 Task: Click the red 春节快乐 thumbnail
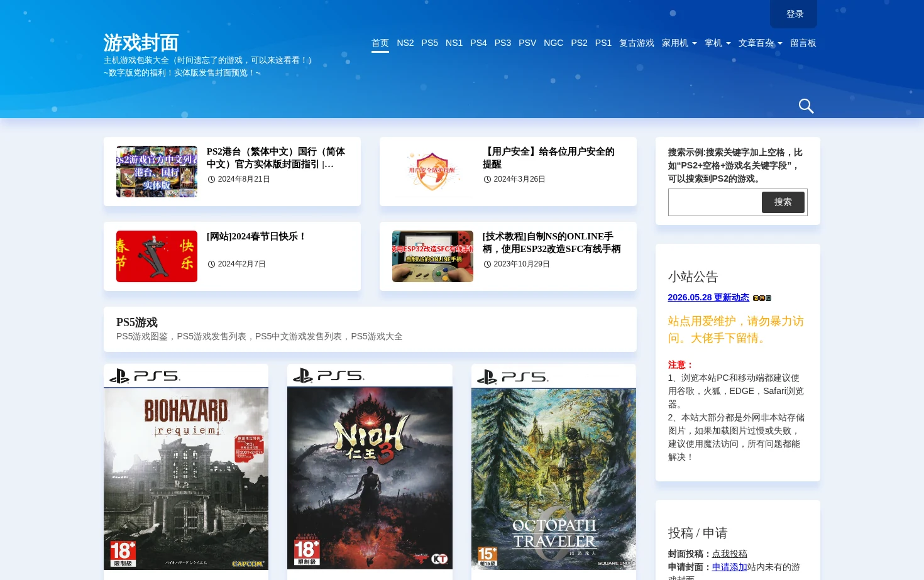157,256
